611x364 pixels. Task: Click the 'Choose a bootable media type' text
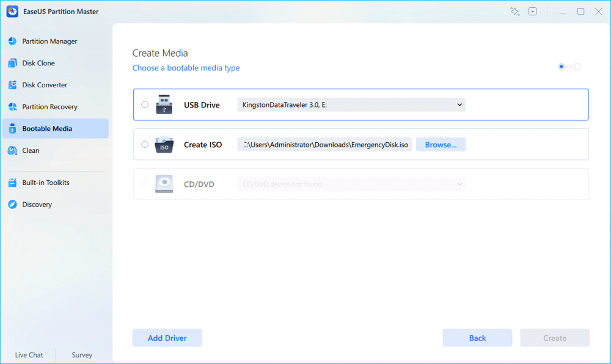coord(186,68)
